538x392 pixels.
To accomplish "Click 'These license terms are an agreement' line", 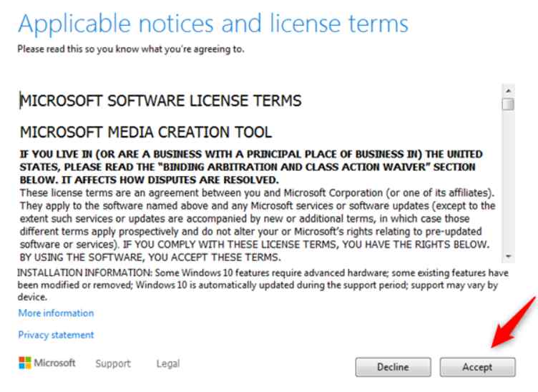I will pyautogui.click(x=257, y=192).
